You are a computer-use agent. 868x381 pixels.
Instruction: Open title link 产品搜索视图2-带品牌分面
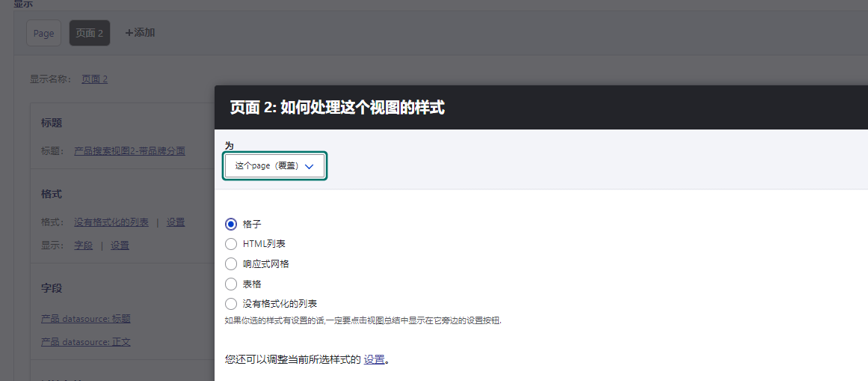click(129, 151)
